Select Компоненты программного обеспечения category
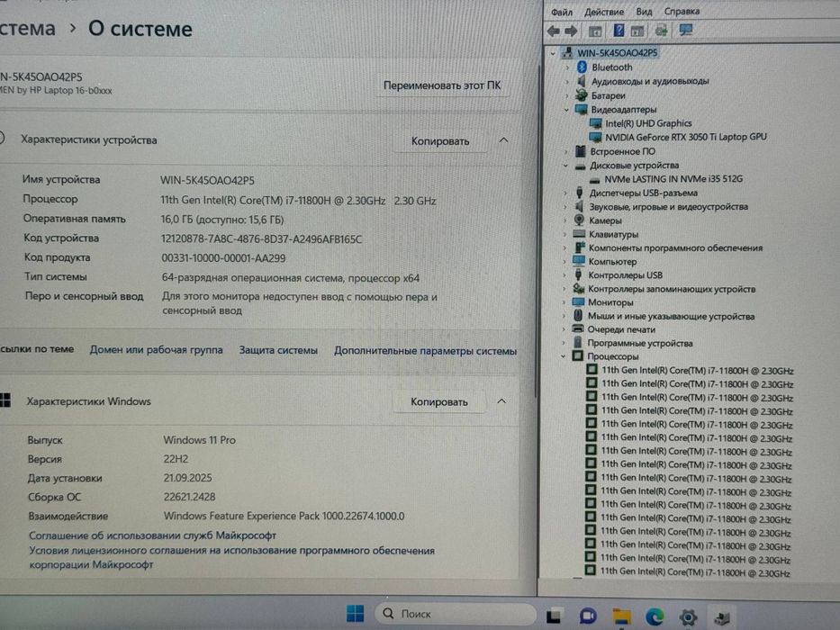Viewport: 840px width, 630px height. tap(675, 247)
